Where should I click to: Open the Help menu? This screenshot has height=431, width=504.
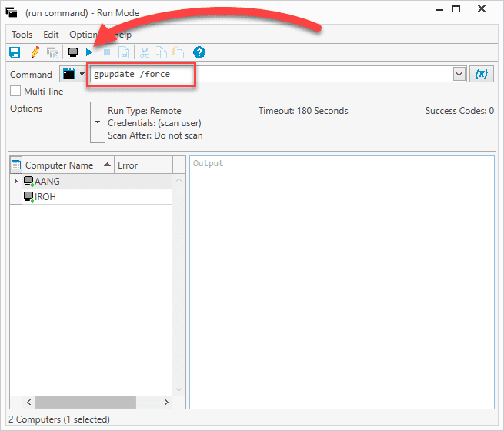pyautogui.click(x=123, y=35)
